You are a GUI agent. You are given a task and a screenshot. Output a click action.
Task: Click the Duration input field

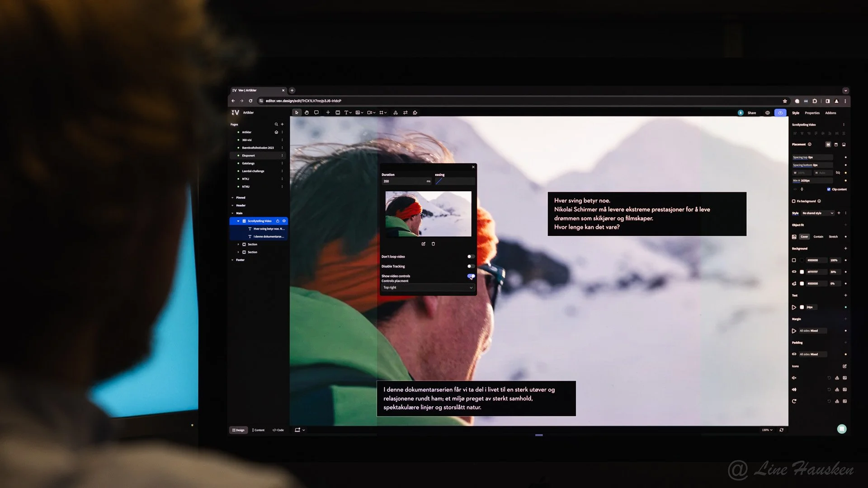pos(404,181)
